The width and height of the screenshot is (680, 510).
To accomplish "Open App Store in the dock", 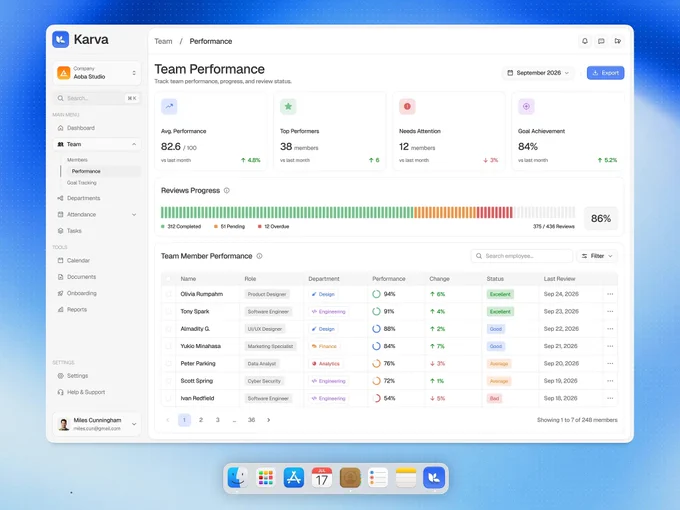I will (x=294, y=477).
